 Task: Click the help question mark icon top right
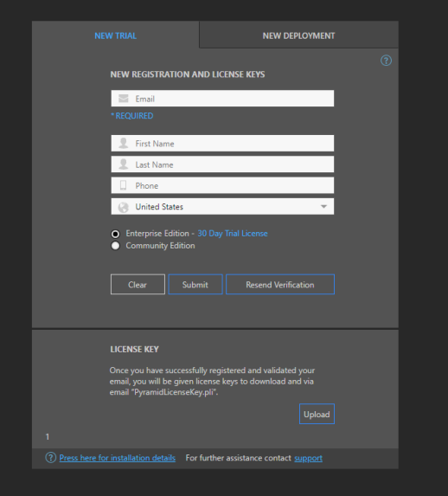click(386, 61)
